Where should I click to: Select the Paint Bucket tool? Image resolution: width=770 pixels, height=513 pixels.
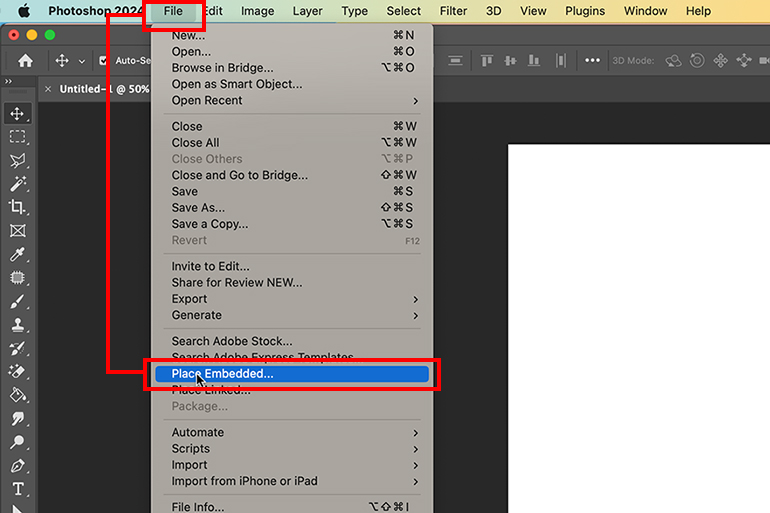coord(18,395)
